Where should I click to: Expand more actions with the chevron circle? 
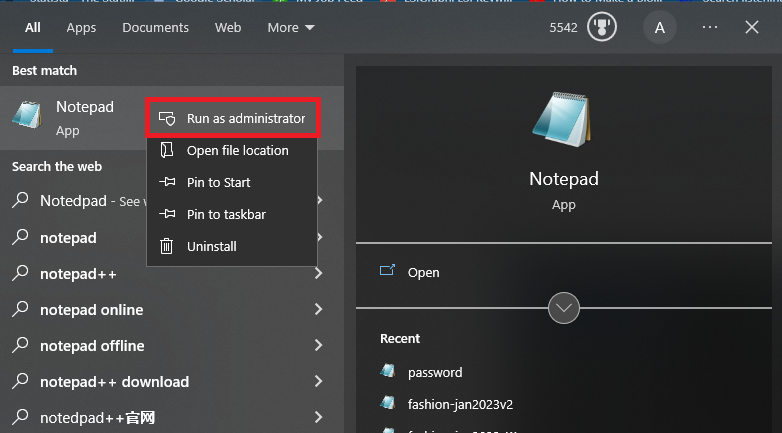(564, 308)
